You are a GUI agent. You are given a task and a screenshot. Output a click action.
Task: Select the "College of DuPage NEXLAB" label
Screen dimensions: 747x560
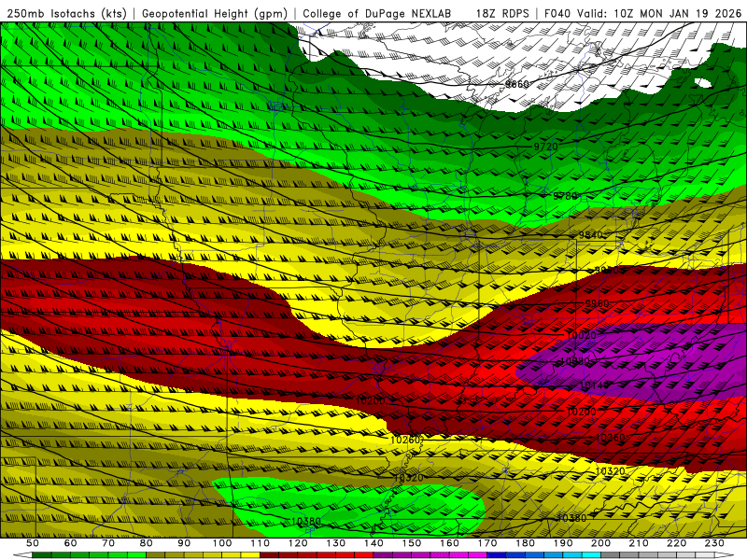(377, 13)
